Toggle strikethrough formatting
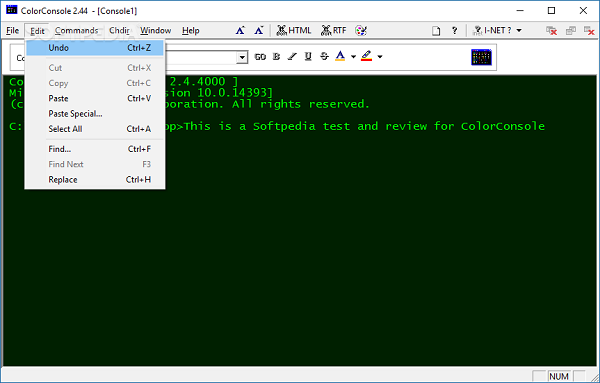Image resolution: width=600 pixels, height=383 pixels. click(x=324, y=57)
